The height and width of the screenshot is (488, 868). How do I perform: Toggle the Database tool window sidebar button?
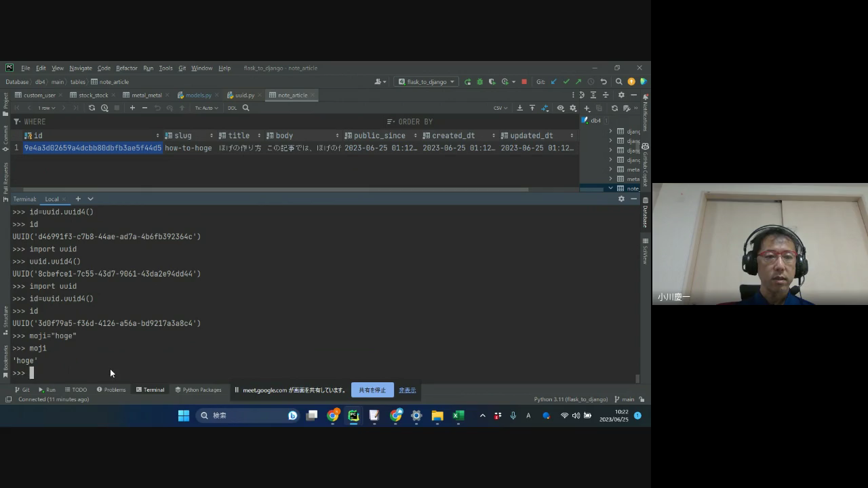(x=645, y=212)
